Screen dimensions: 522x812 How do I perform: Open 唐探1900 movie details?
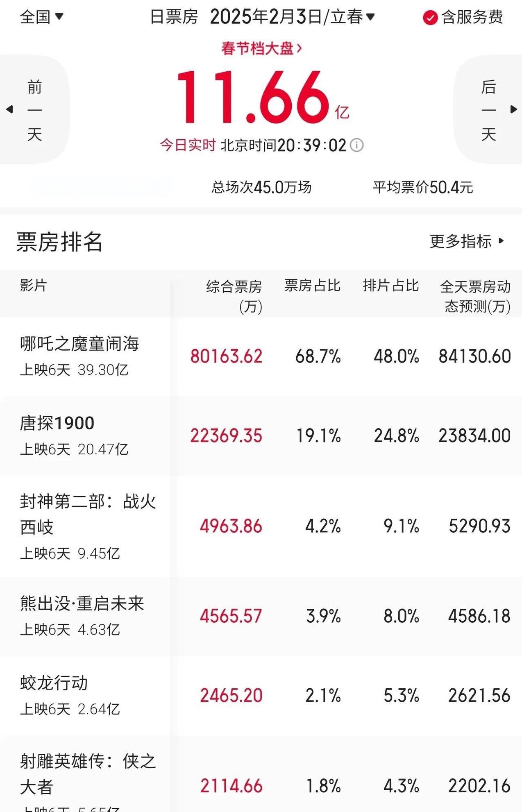[261, 436]
